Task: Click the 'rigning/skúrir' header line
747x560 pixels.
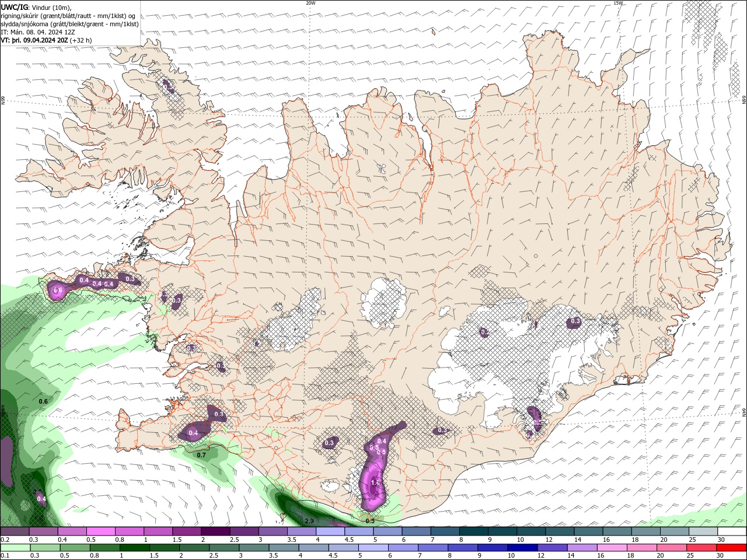Action: 68,16
